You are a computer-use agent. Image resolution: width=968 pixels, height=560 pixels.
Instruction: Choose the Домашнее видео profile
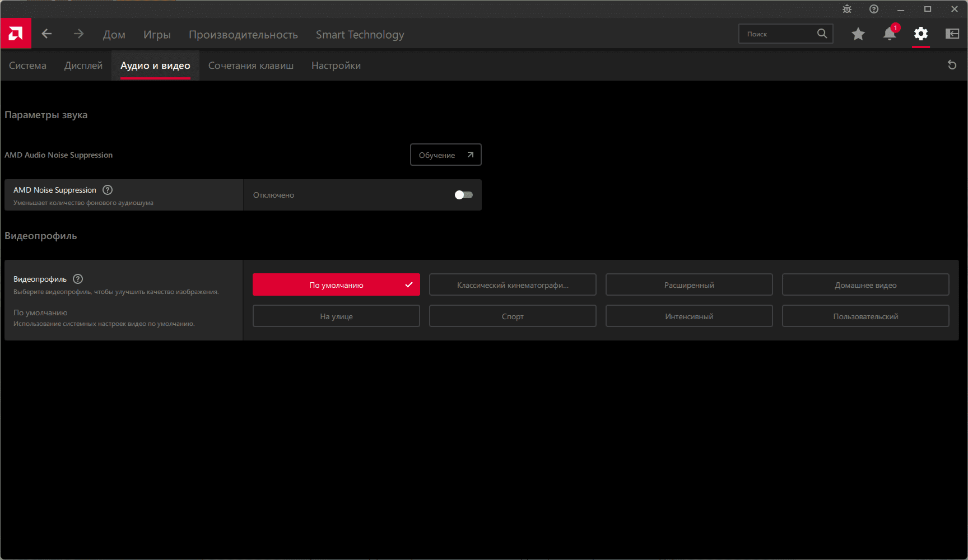click(x=865, y=284)
